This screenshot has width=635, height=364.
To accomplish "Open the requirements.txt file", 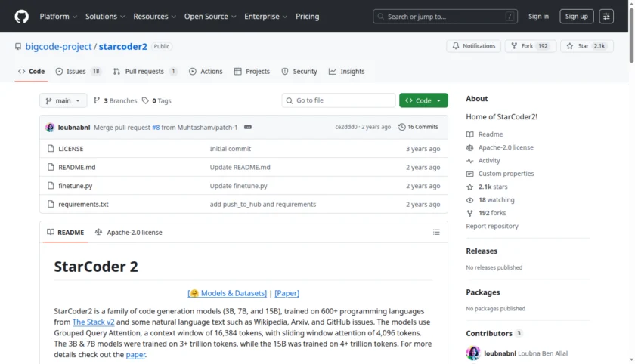I will point(83,205).
